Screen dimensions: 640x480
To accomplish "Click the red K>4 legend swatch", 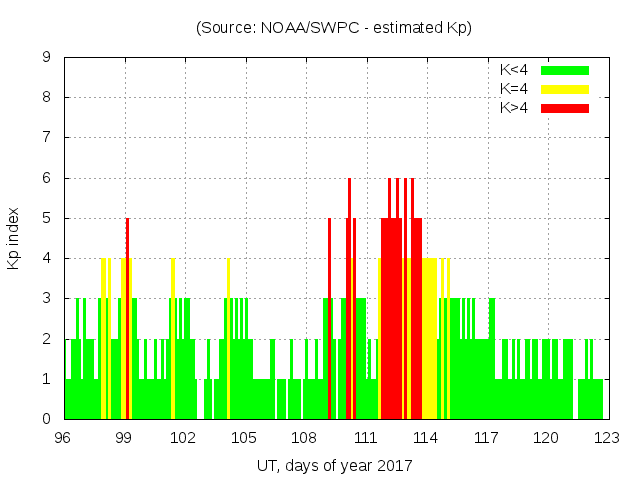I will [x=565, y=107].
